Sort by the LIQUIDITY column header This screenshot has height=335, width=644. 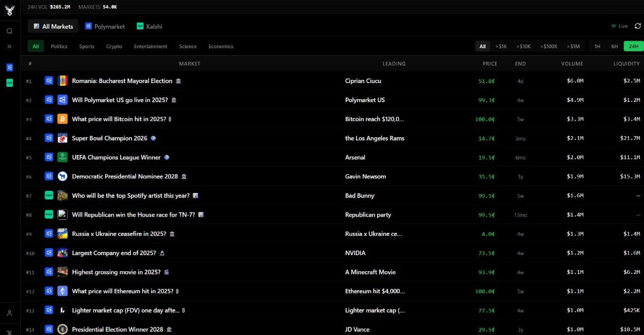(627, 64)
